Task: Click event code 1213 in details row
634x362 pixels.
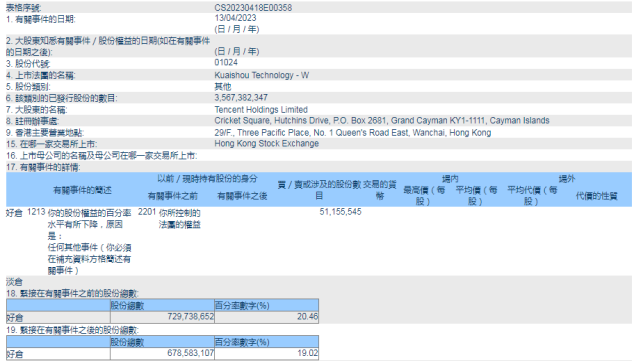Action: [36, 212]
